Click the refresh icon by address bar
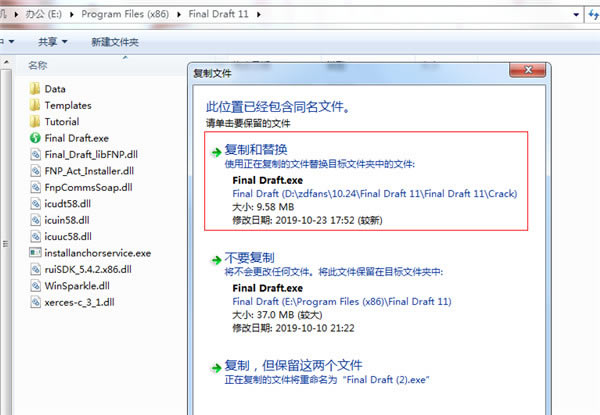The image size is (600, 415). (x=593, y=15)
